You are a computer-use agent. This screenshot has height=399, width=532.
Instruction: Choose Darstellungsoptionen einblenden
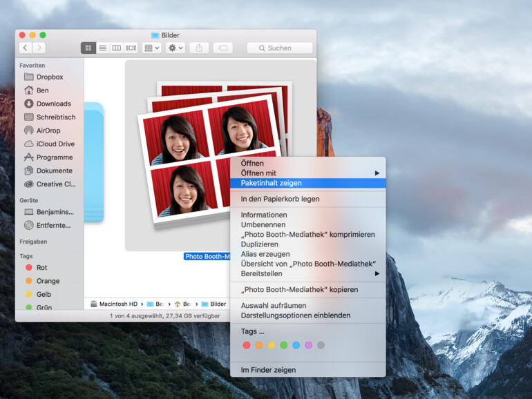click(307, 315)
